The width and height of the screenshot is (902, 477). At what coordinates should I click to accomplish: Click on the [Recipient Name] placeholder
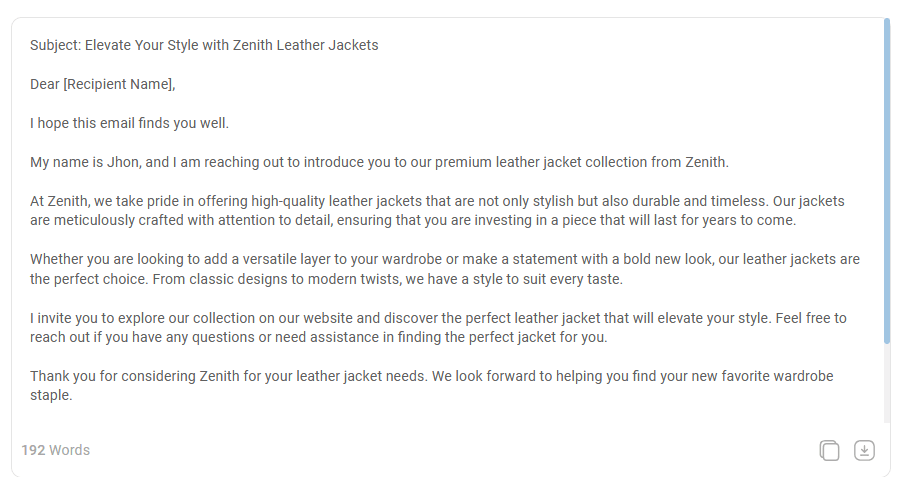click(119, 84)
